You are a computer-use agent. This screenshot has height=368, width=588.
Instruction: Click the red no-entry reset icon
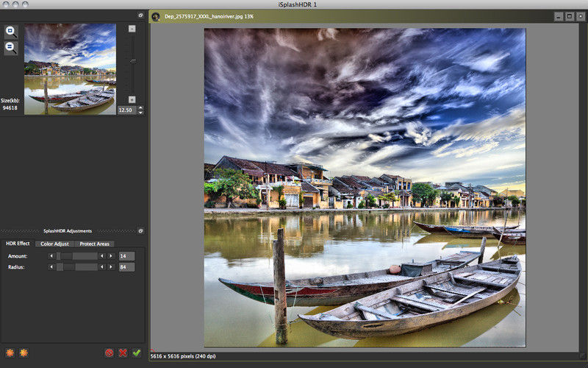109,353
